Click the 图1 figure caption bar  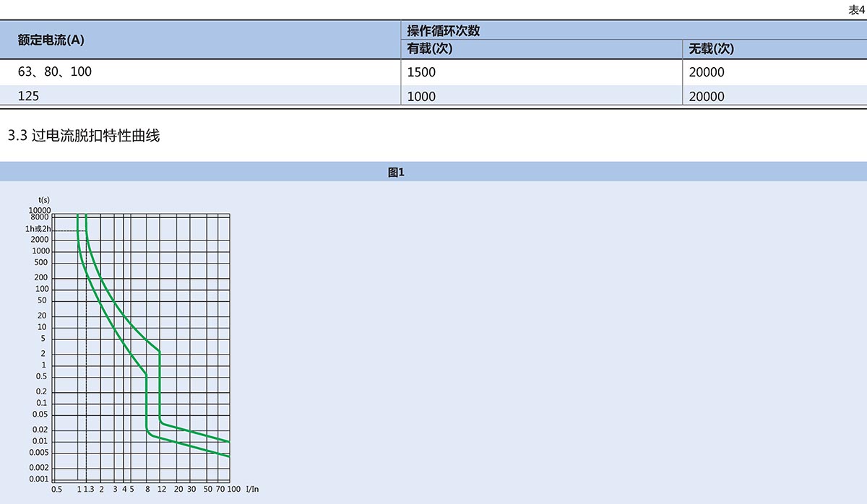[x=396, y=172]
